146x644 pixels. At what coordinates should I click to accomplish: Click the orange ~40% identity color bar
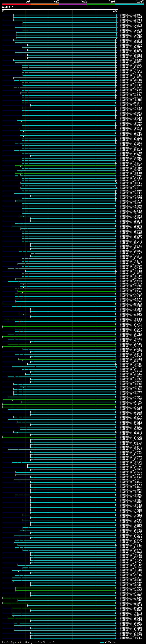tap(45, 4)
